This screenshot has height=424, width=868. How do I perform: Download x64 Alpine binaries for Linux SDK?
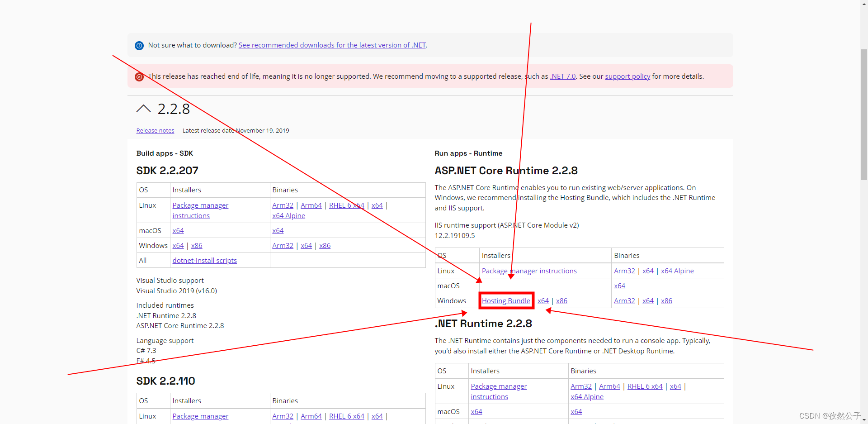pos(288,215)
